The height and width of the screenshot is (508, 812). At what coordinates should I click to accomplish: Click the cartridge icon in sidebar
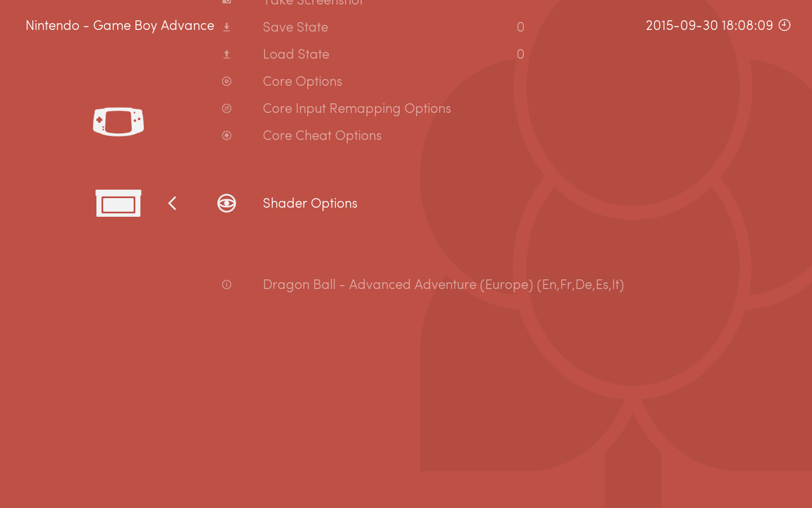(118, 203)
